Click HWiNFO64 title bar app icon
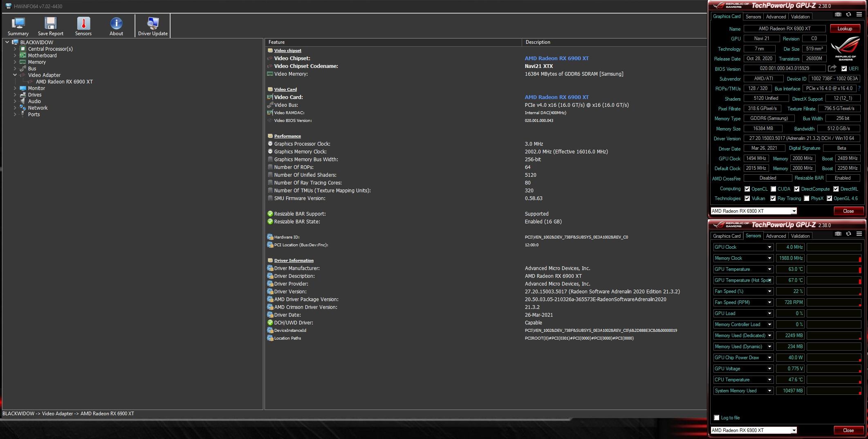868x439 pixels. (8, 6)
